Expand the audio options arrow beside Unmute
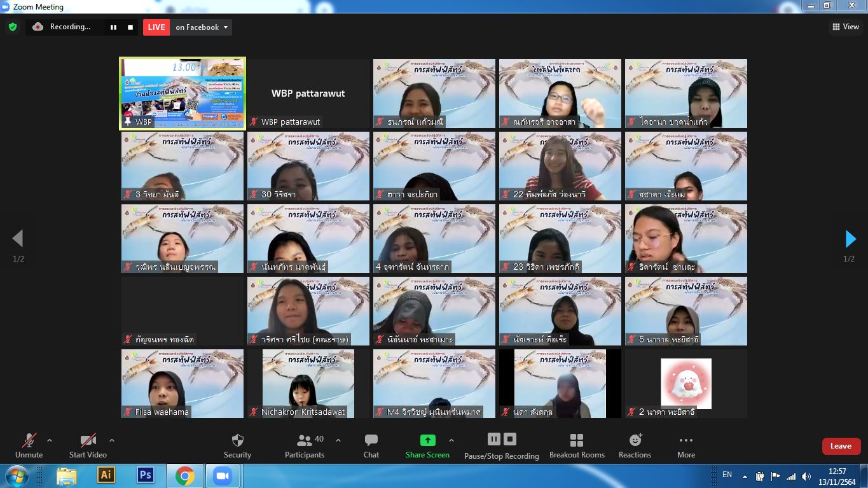The height and width of the screenshot is (488, 868). [x=50, y=440]
